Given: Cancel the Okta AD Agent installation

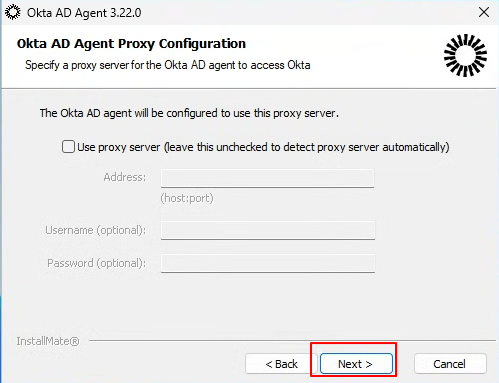Looking at the screenshot, I should tap(450, 364).
